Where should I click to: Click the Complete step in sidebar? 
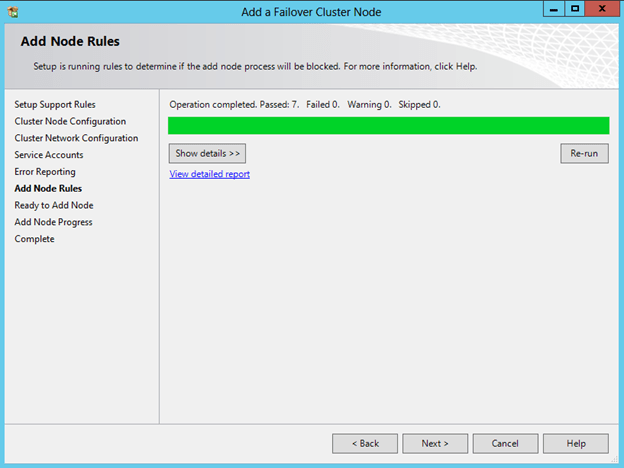pos(34,239)
